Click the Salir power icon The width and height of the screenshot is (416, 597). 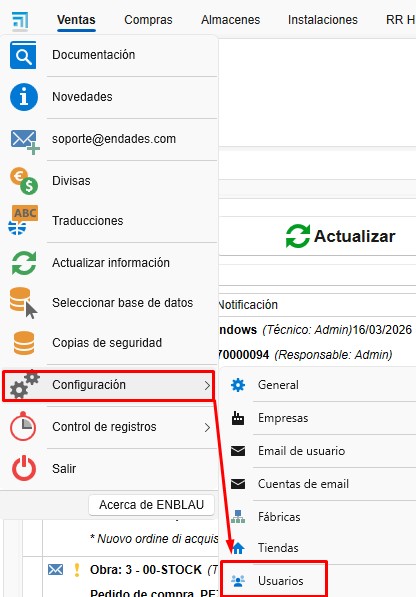24,468
